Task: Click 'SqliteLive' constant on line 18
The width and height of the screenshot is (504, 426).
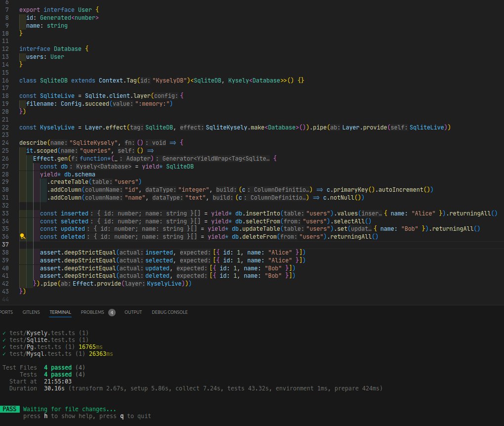Action: [x=57, y=96]
